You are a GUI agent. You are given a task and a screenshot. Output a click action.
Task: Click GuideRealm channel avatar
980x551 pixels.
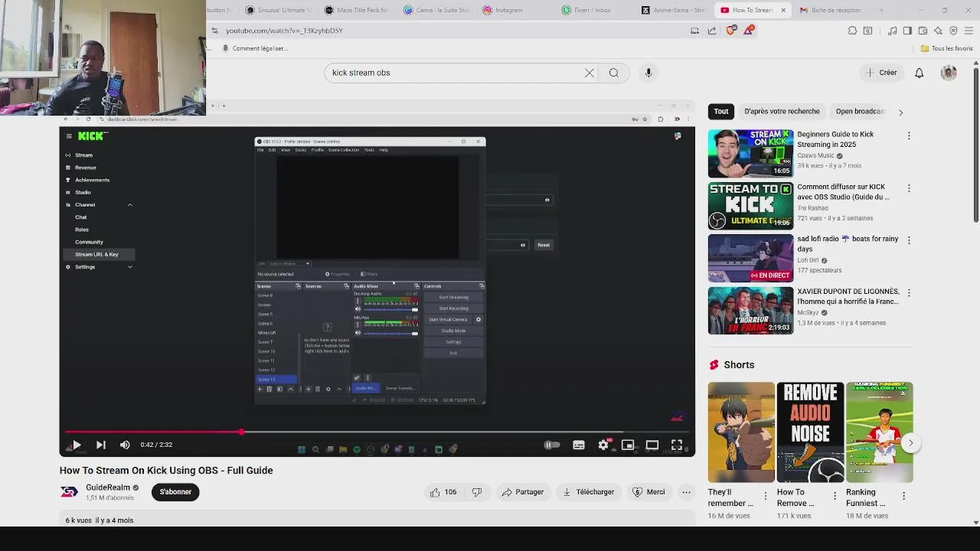[x=69, y=492]
